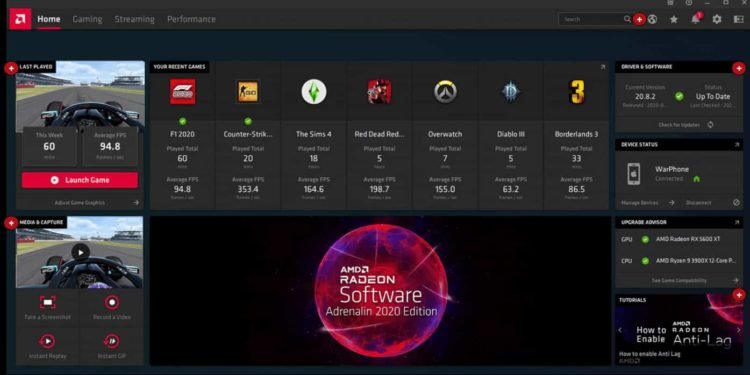Expand the Upgrade Advisor panel
The height and width of the screenshot is (375, 750).
tap(737, 222)
